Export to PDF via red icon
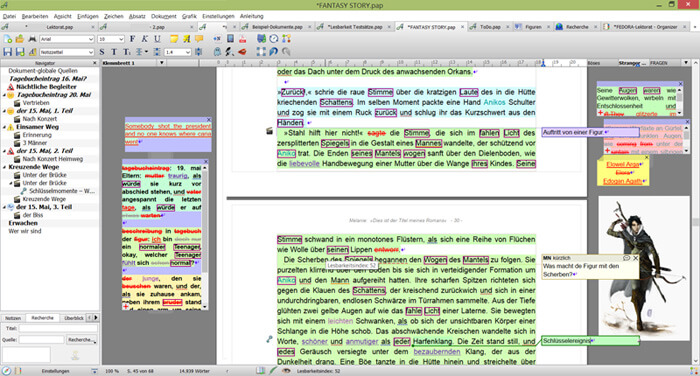Viewport: 700px width, 376px height. click(x=242, y=39)
